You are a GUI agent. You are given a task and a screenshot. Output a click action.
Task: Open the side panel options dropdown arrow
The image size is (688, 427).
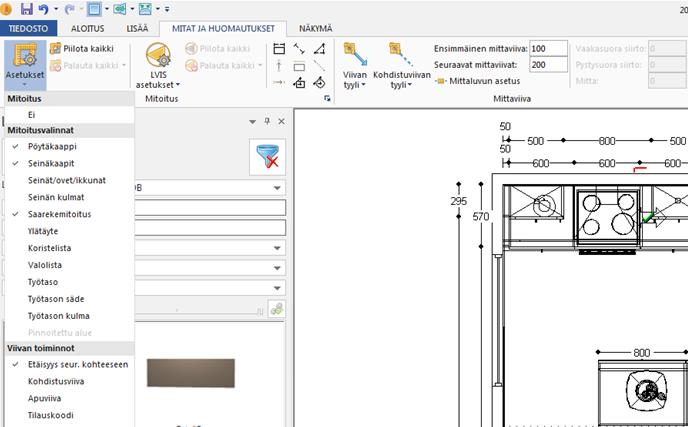252,122
